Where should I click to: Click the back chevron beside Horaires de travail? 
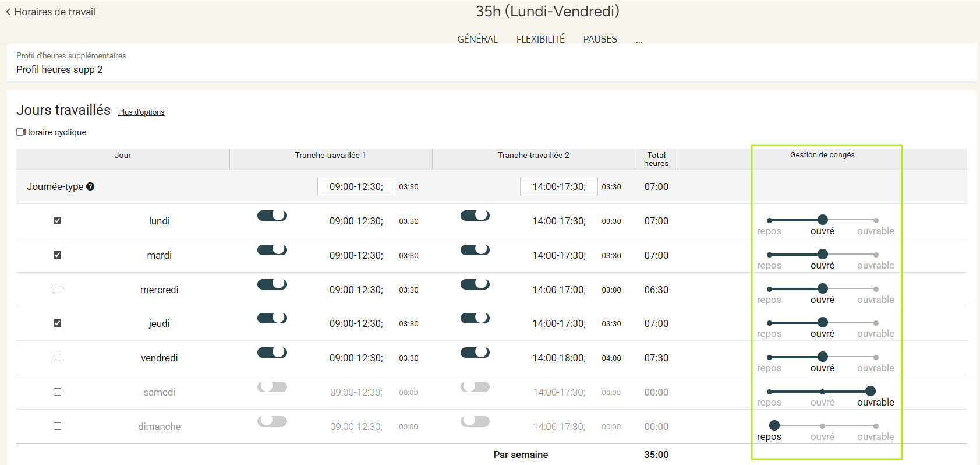(x=8, y=12)
